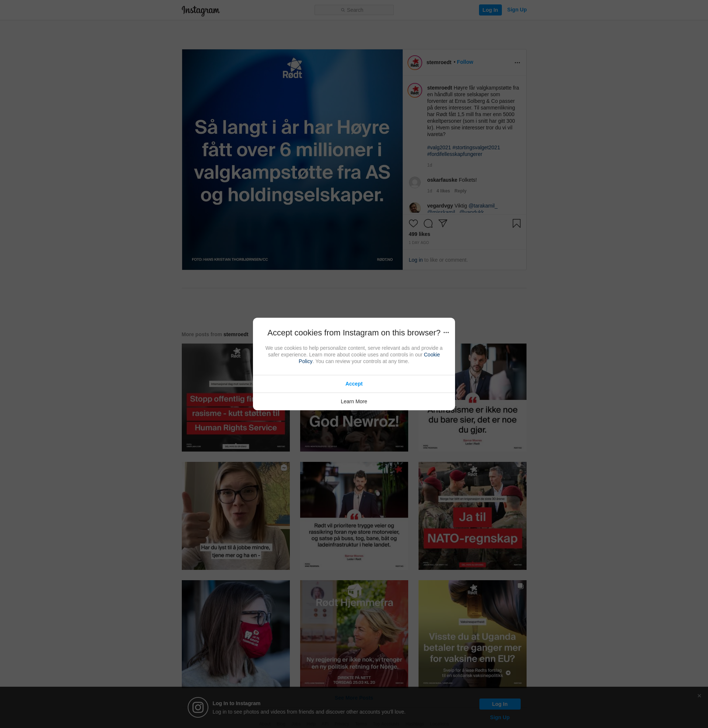Click the share paper plane icon
708x728 pixels.
tap(442, 223)
